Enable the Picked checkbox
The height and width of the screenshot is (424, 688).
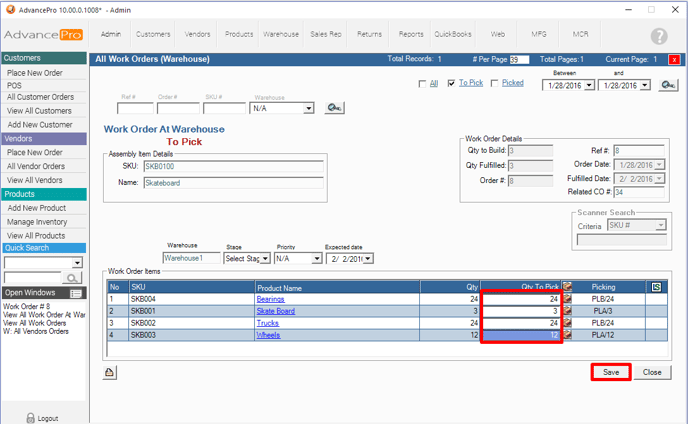tap(495, 84)
